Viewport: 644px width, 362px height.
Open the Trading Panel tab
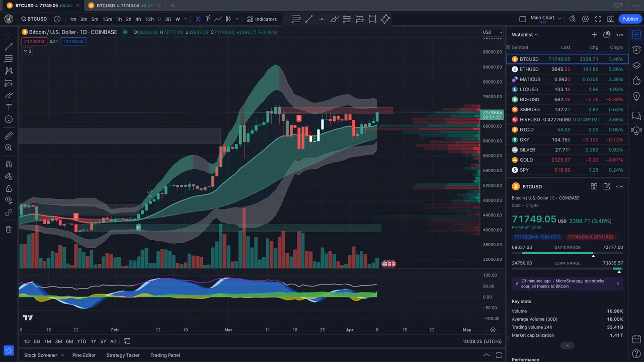tap(165, 355)
